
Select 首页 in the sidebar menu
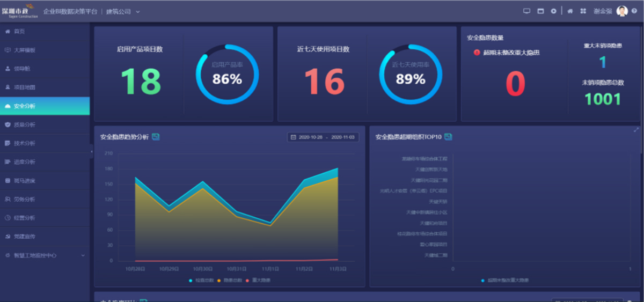click(19, 32)
